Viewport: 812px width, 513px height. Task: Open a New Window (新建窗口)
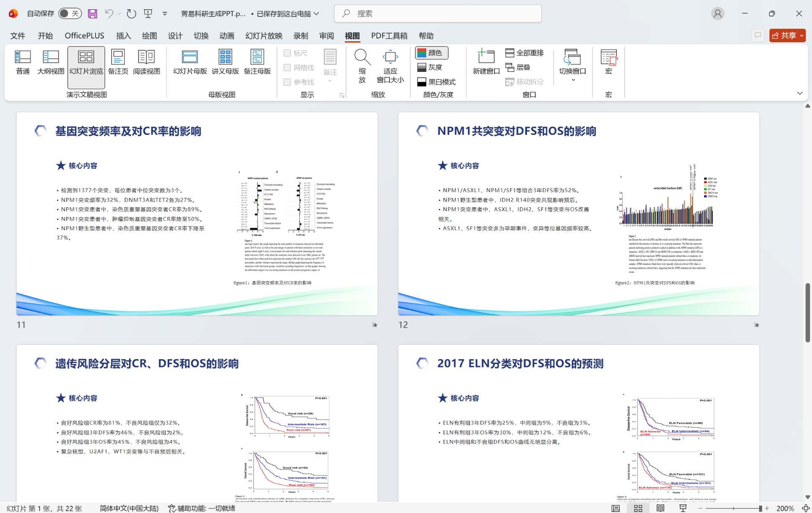tap(486, 62)
